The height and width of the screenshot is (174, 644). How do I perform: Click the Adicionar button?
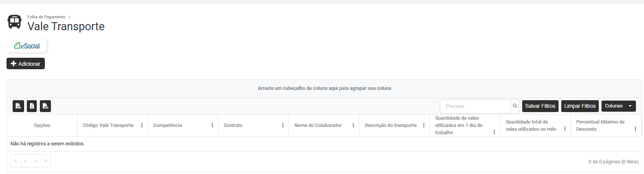(26, 63)
